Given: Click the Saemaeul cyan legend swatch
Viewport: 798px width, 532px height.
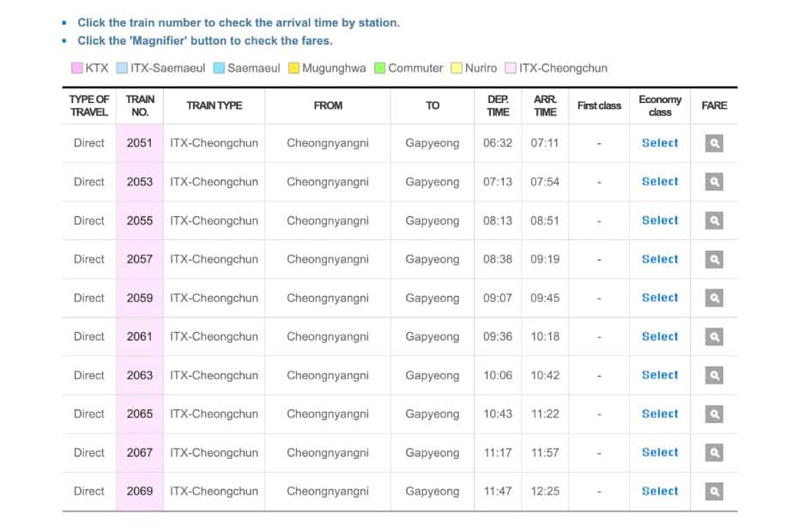Looking at the screenshot, I should tap(219, 69).
